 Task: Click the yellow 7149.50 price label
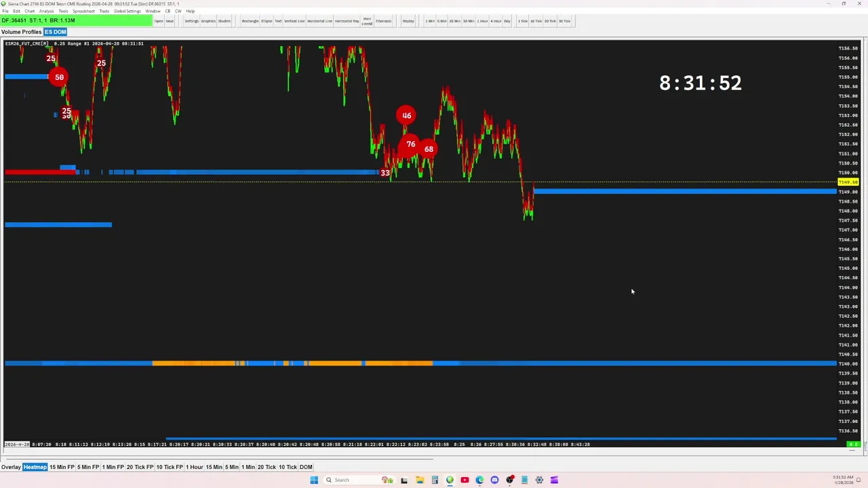[x=848, y=182]
